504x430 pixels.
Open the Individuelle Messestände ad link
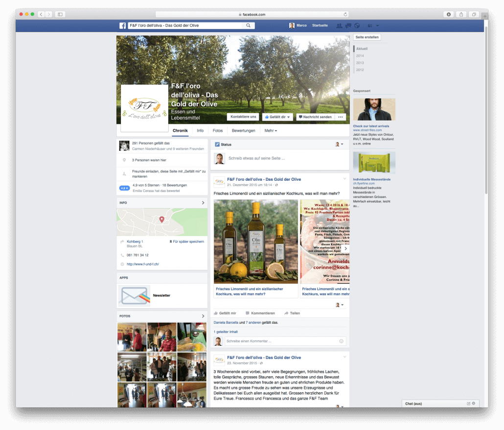coord(372,179)
